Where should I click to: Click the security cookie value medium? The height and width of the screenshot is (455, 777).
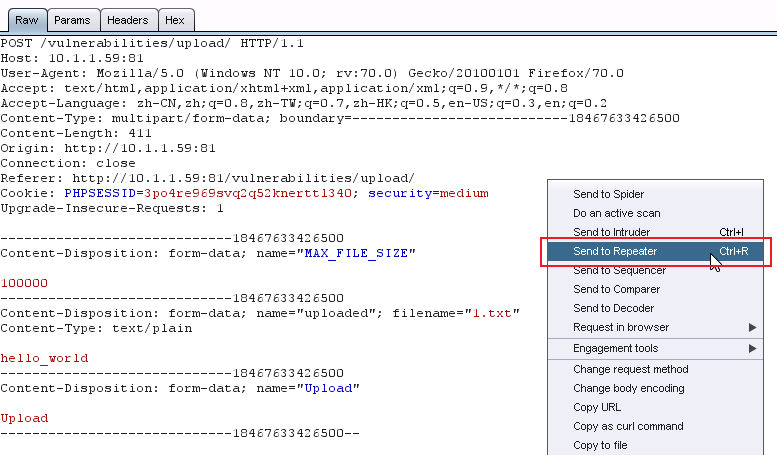[464, 193]
